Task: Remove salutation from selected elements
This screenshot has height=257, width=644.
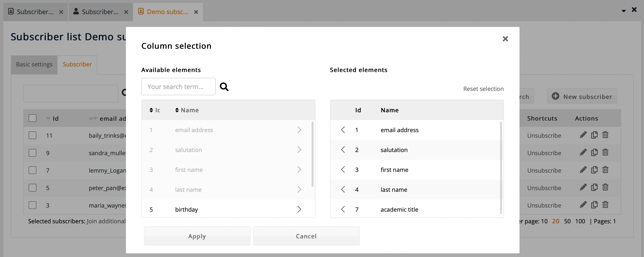Action: click(x=343, y=150)
